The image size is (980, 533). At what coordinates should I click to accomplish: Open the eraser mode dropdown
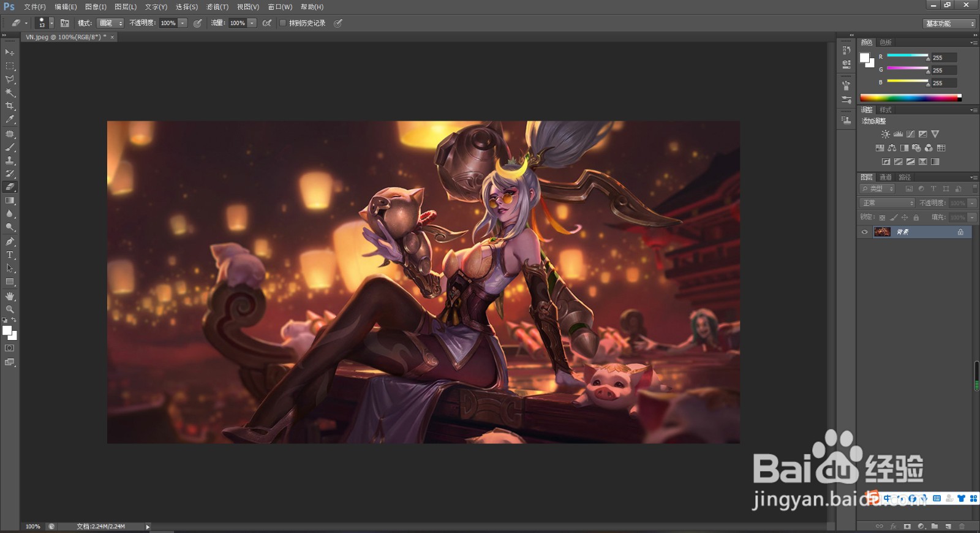click(110, 23)
